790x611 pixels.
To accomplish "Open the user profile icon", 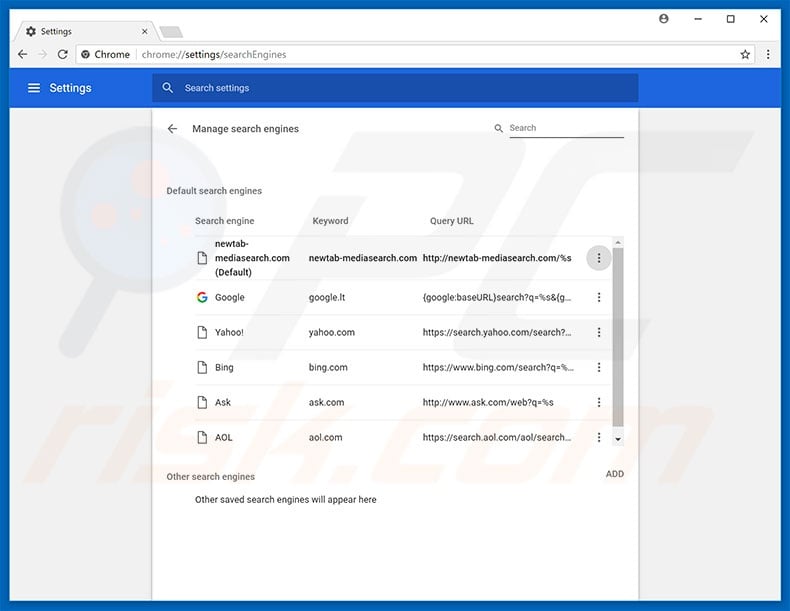I will pos(664,19).
